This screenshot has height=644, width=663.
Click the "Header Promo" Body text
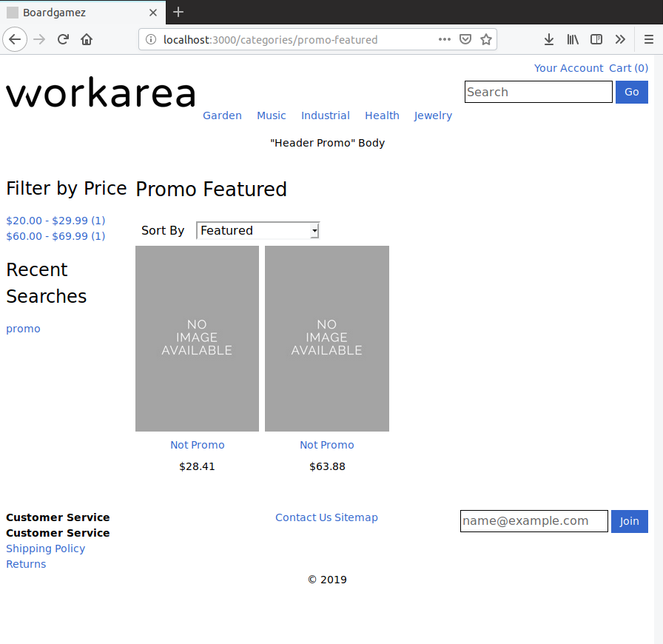tap(327, 143)
